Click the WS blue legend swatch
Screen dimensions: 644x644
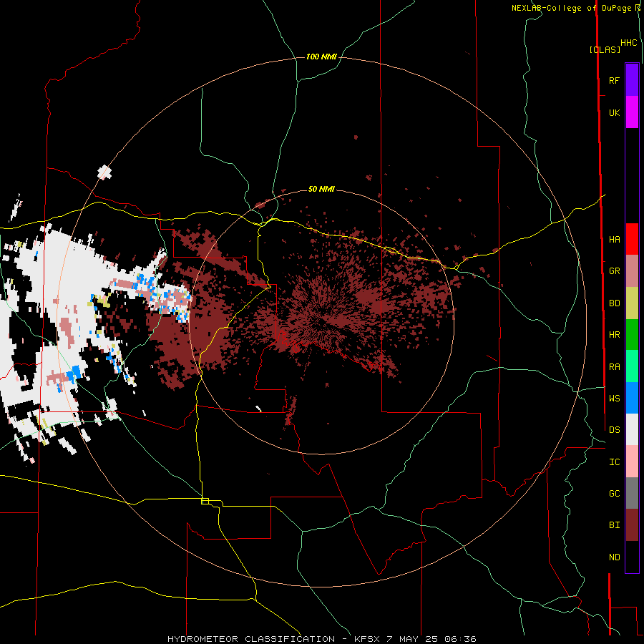pos(632,398)
